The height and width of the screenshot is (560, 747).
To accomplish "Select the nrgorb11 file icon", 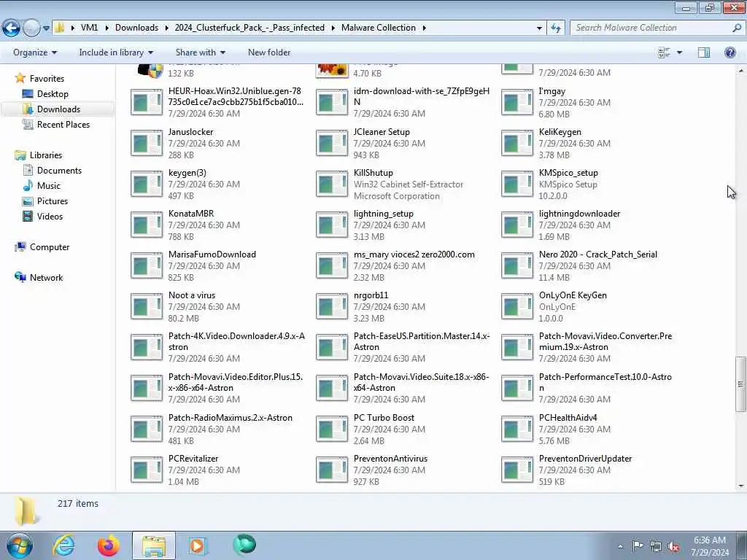I will [x=332, y=307].
